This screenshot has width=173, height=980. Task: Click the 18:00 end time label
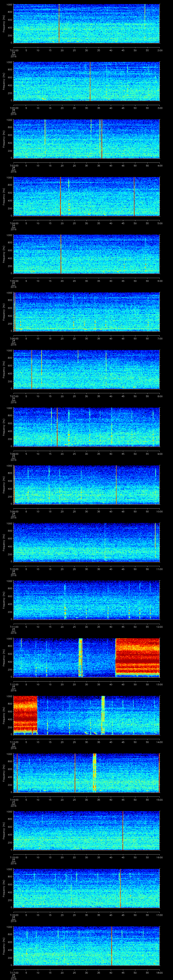pos(159,972)
